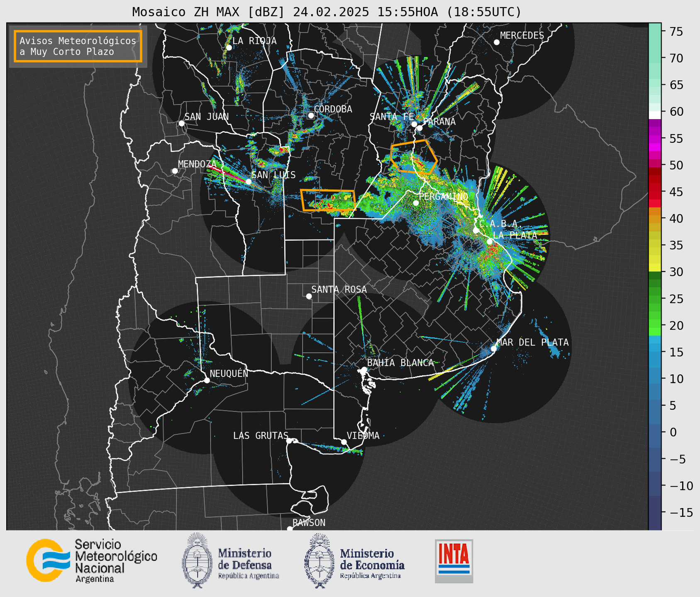Click the CÓRDOBA city marker
This screenshot has height=597, width=700.
[311, 115]
